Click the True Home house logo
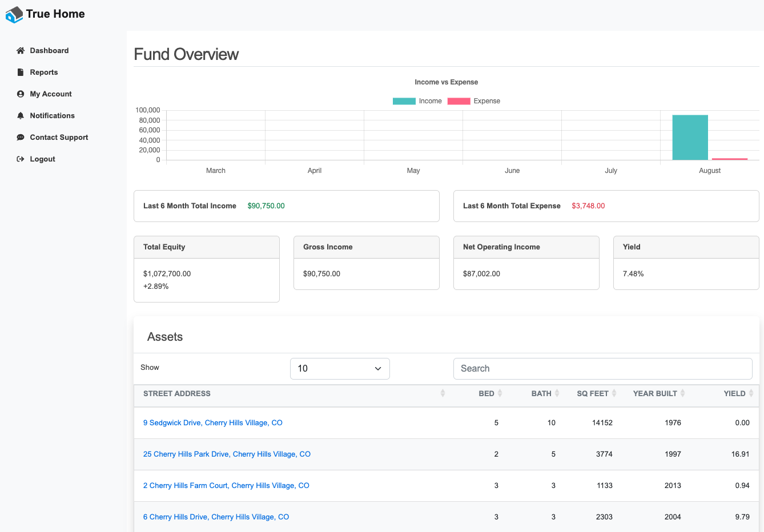764x532 pixels. click(x=14, y=15)
